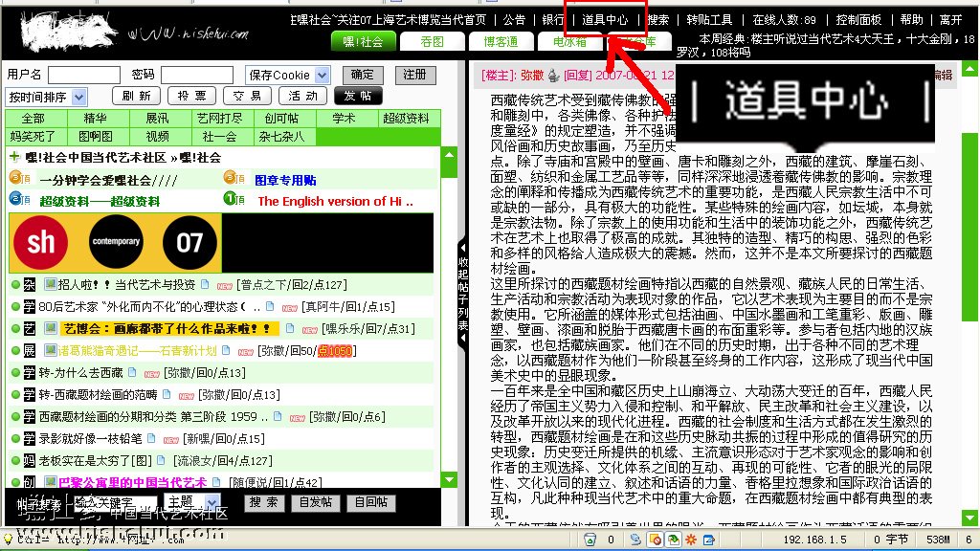Image resolution: width=980 pixels, height=551 pixels.
Task: Select the 展讯 category tab
Action: tap(158, 118)
